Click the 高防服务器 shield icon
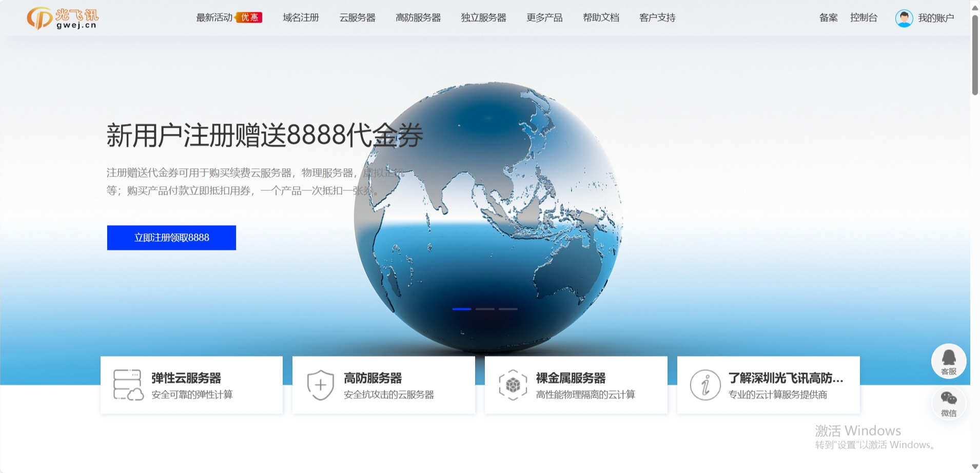 pyautogui.click(x=320, y=385)
